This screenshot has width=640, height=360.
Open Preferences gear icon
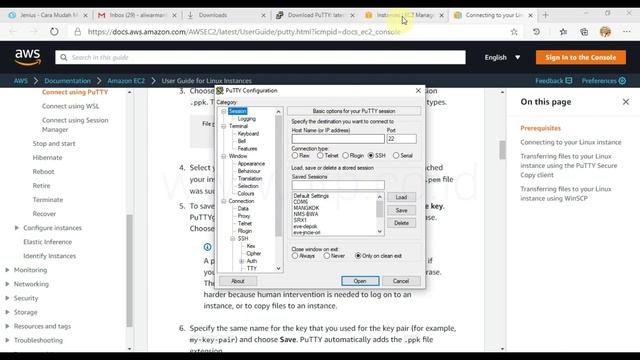coord(622,81)
